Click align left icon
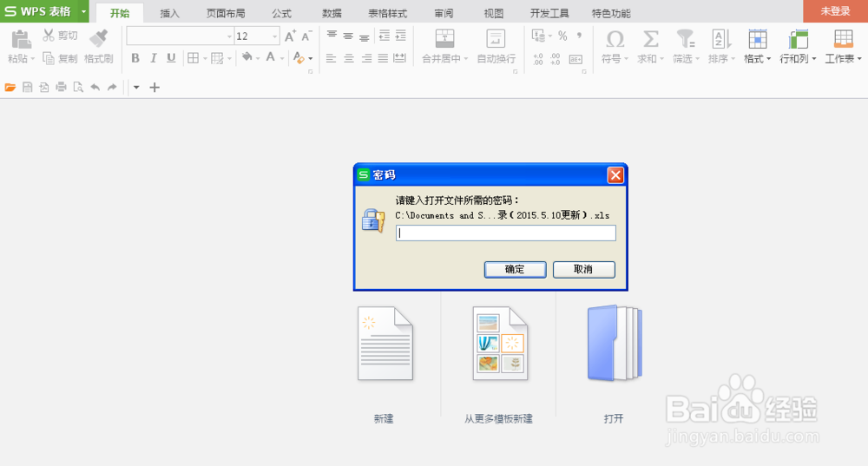Image resolution: width=868 pixels, height=466 pixels. [x=331, y=58]
